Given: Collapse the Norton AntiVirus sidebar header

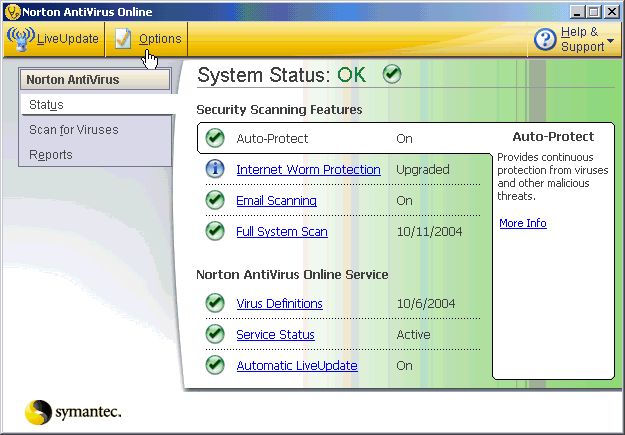Looking at the screenshot, I should point(95,79).
